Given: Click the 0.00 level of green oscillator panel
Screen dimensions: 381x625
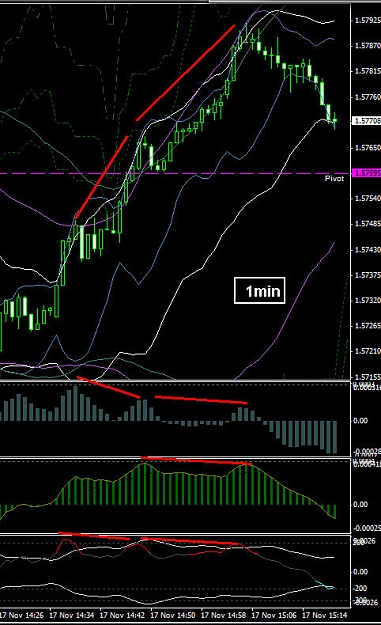Looking at the screenshot, I should (x=360, y=504).
